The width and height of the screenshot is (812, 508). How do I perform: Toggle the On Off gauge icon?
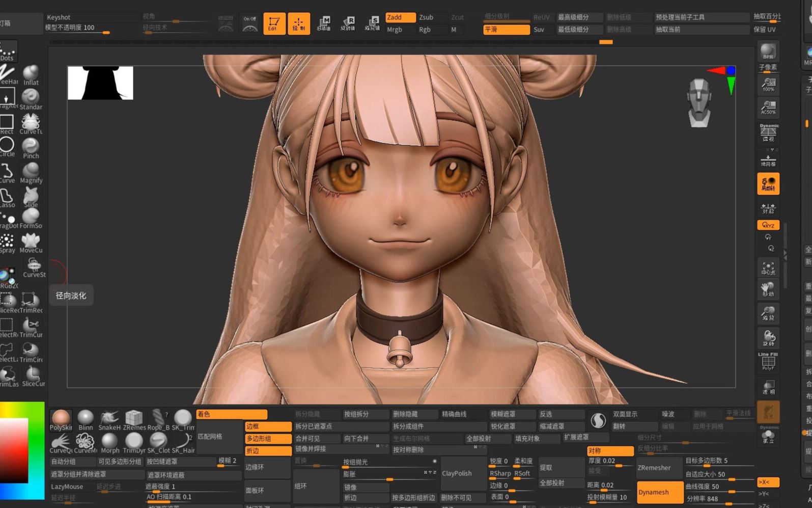pos(250,23)
